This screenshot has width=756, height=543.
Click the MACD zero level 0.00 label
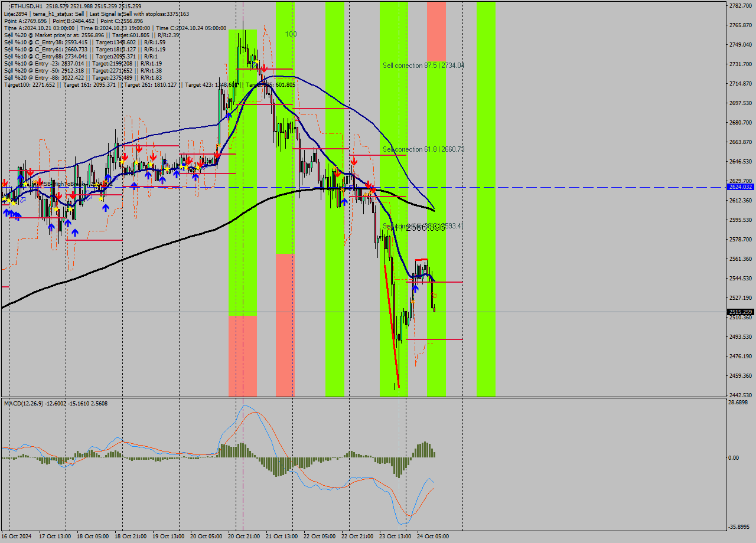pos(734,457)
